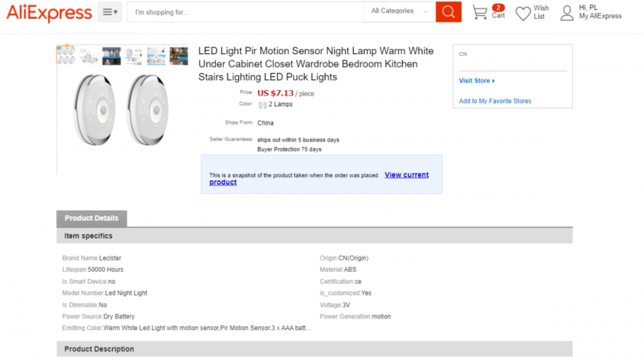Click the search input field
Image resolution: width=644 pixels, height=363 pixels.
point(245,12)
